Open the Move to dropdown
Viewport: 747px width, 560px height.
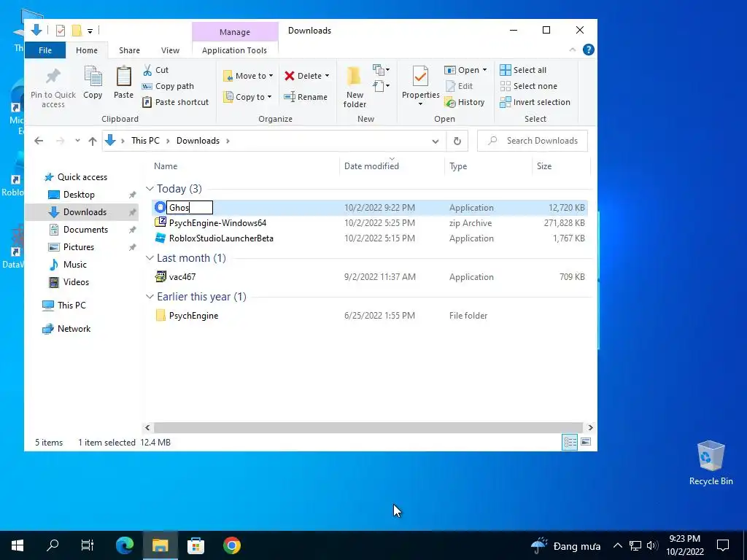(x=248, y=76)
